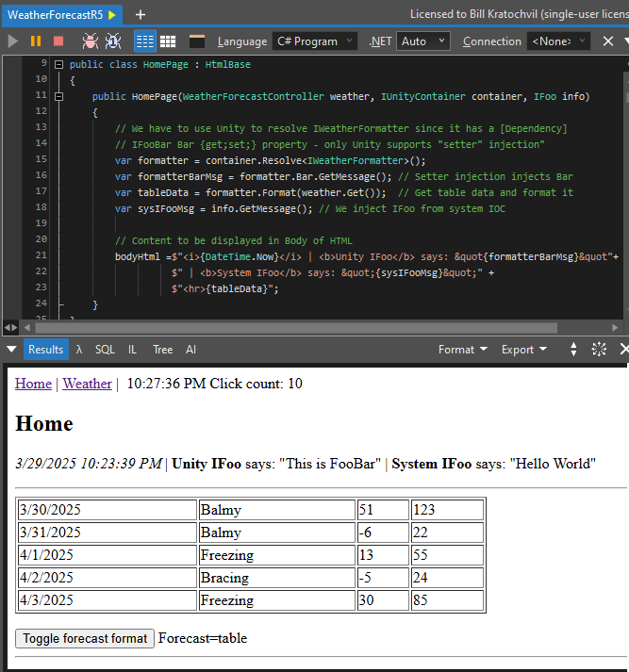Click the Bracing table cell
The height and width of the screenshot is (672, 629).
pos(277,578)
